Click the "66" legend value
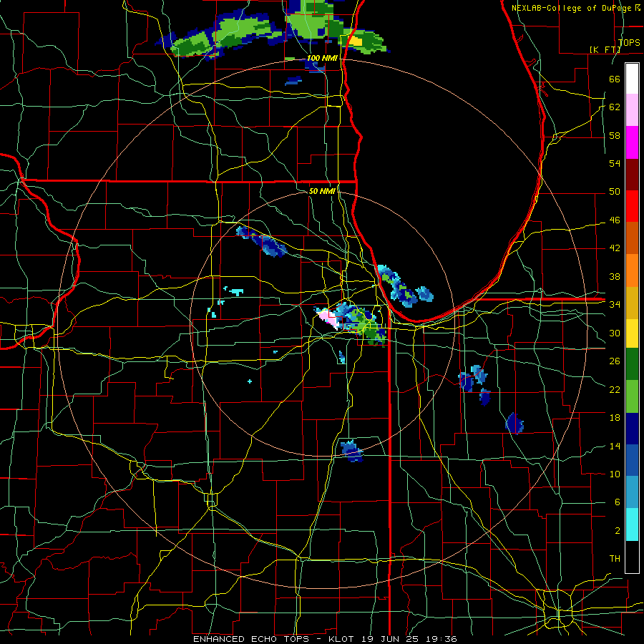 615,79
